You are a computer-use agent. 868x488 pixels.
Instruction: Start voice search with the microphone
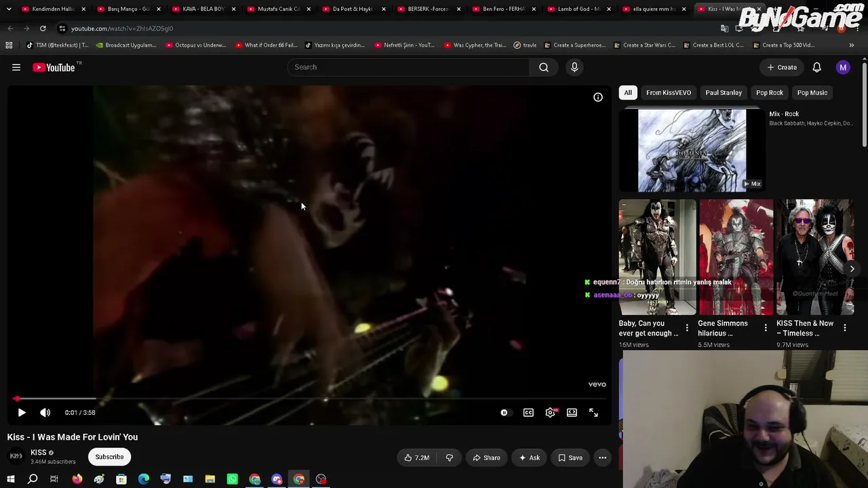pos(574,67)
